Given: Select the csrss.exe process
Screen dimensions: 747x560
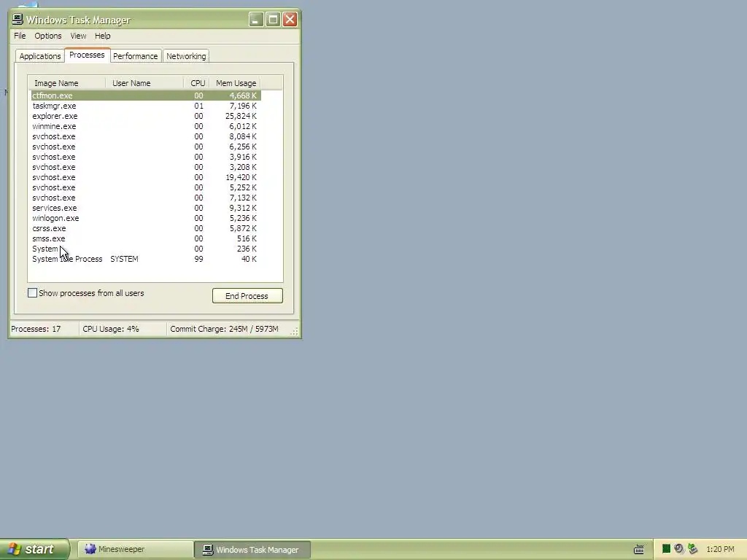Looking at the screenshot, I should click(x=146, y=228).
